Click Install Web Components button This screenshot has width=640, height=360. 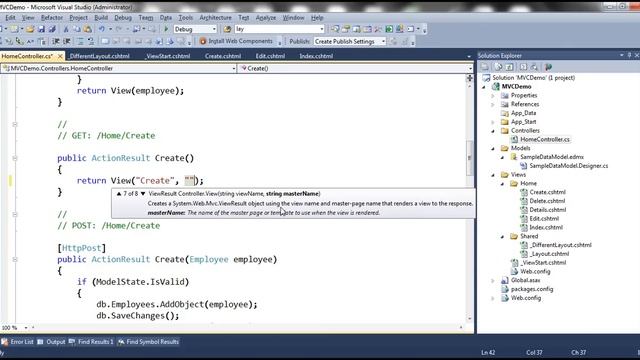[x=236, y=41]
